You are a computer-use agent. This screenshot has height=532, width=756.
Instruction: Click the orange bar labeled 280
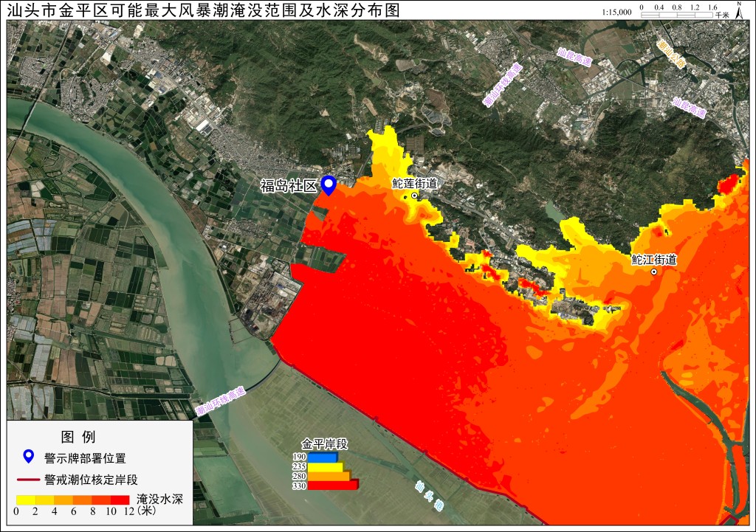click(x=329, y=476)
